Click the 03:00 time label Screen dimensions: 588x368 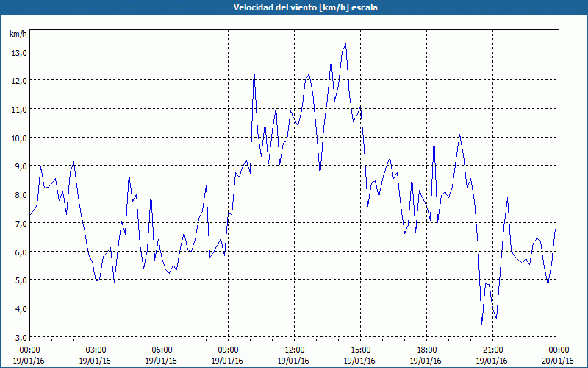tap(96, 350)
